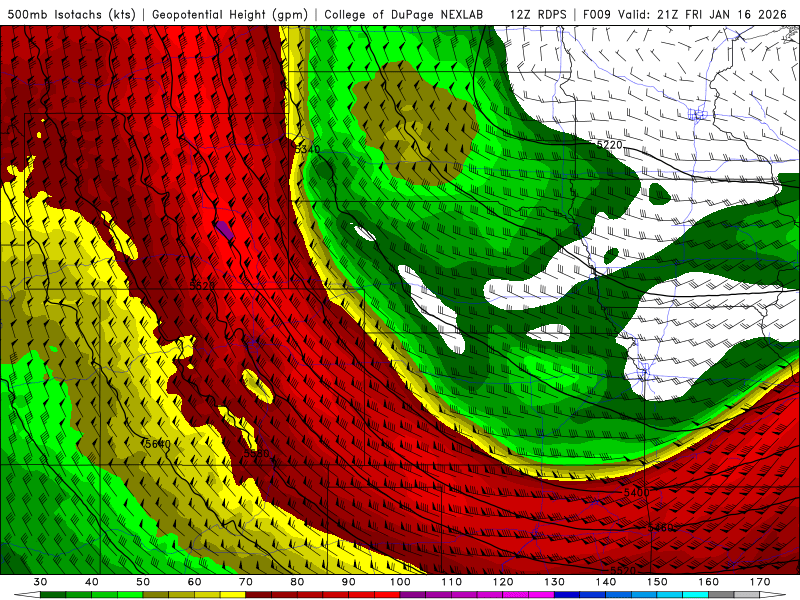Viewport: 800px width, 600px height.
Task: Select the "Geopotential Height (gpm)" title text
Action: [230, 14]
